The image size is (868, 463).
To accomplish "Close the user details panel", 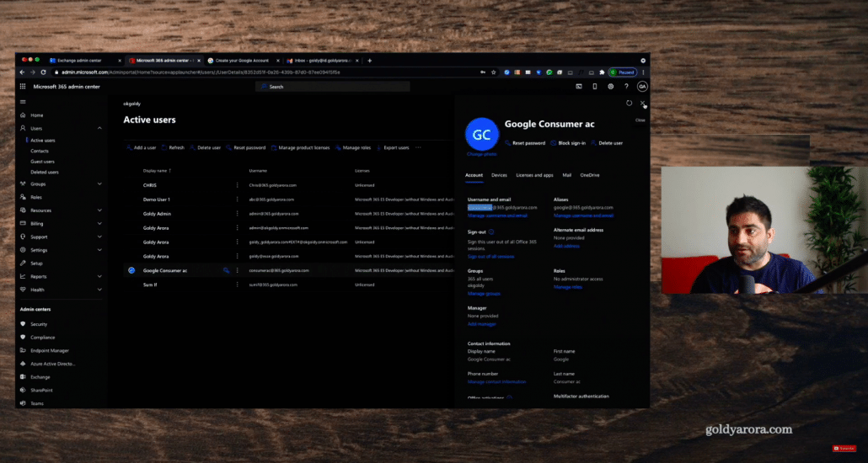I will pos(642,103).
